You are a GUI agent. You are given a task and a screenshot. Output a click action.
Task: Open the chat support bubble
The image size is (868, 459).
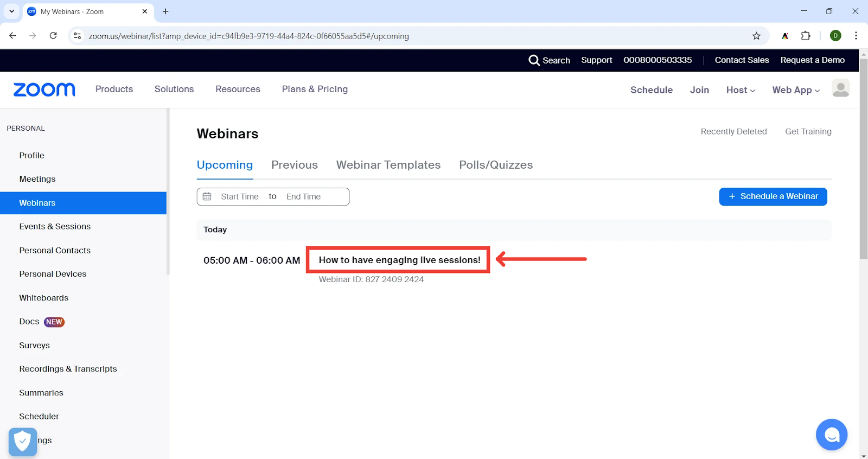click(x=831, y=435)
